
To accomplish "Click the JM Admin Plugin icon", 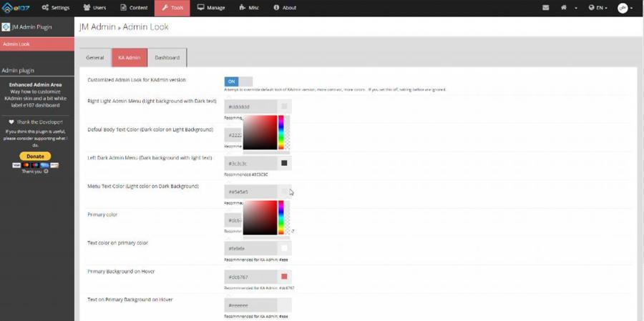I will 6,27.
